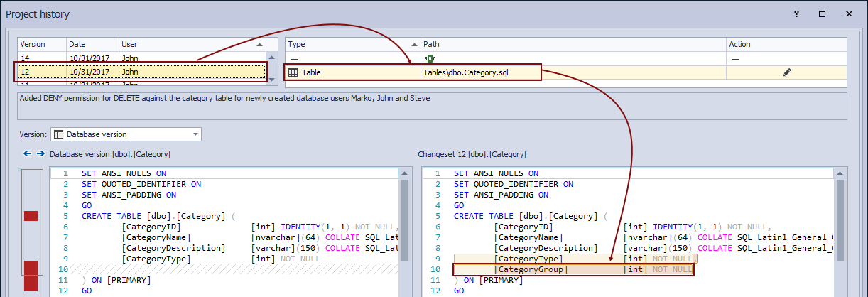Click the Path column filter ABC icon
Screen dimensions: 868x297
pyautogui.click(x=428, y=58)
